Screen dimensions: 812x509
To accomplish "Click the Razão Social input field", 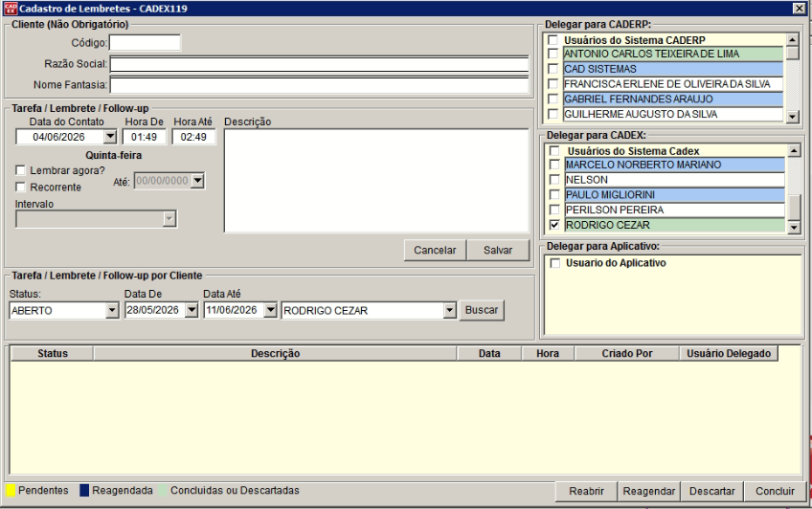I will [x=319, y=64].
